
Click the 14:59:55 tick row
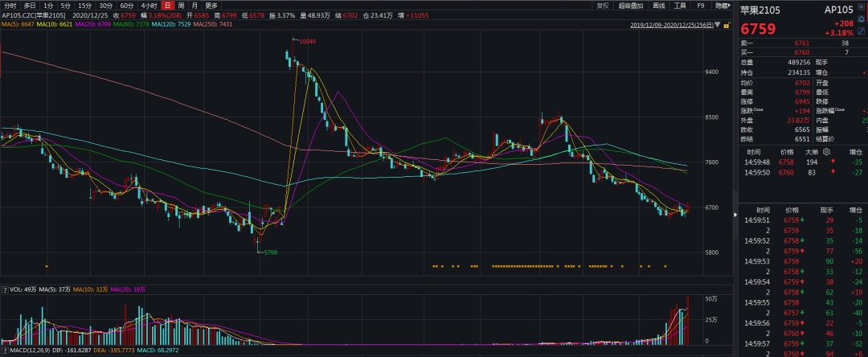click(x=801, y=302)
